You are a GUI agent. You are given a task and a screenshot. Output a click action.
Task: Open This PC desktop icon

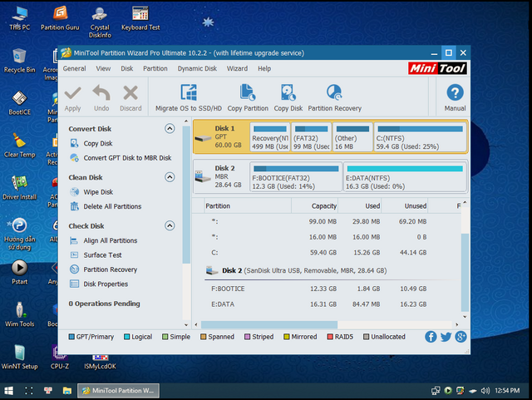19,18
